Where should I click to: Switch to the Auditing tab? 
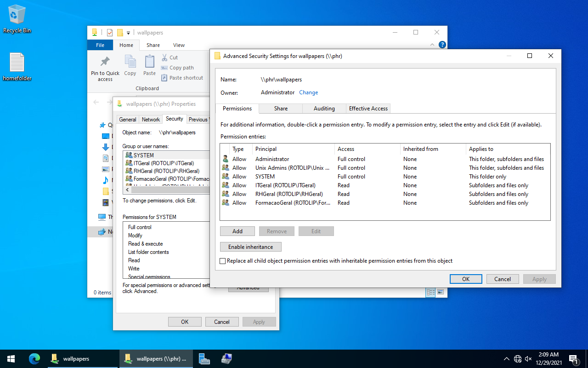point(324,109)
